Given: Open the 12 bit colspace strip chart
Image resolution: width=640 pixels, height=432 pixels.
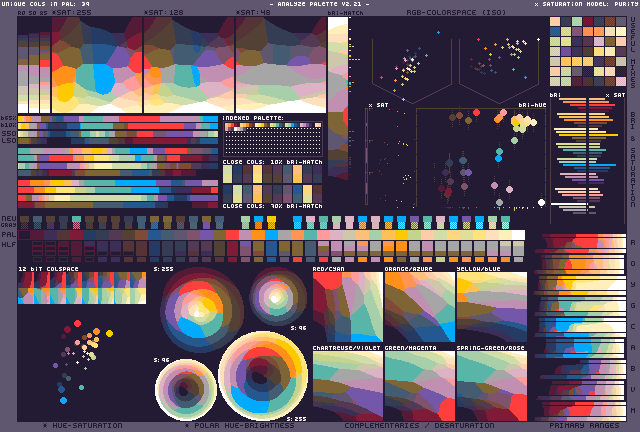Looking at the screenshot, I should tap(82, 288).
